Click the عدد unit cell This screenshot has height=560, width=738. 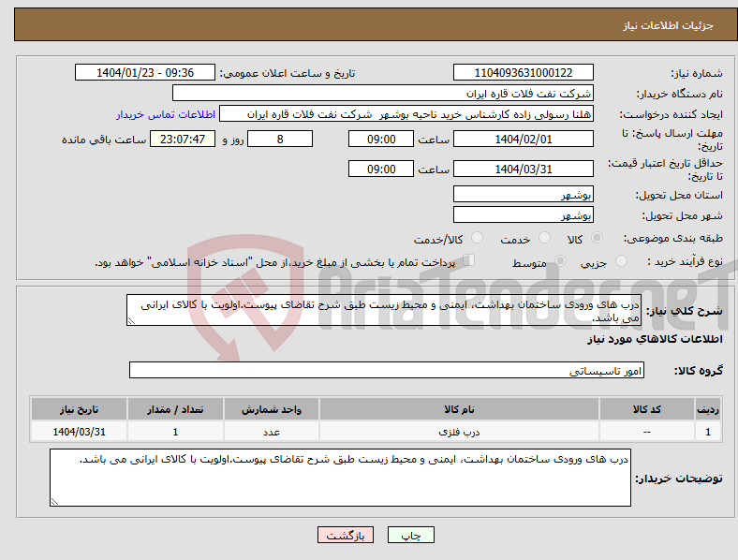click(x=272, y=432)
